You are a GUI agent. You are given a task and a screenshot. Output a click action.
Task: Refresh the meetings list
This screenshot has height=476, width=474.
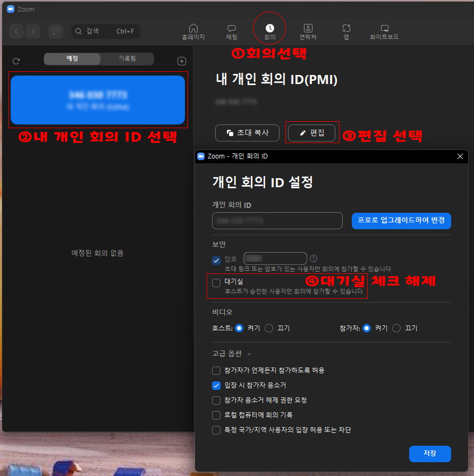16,61
